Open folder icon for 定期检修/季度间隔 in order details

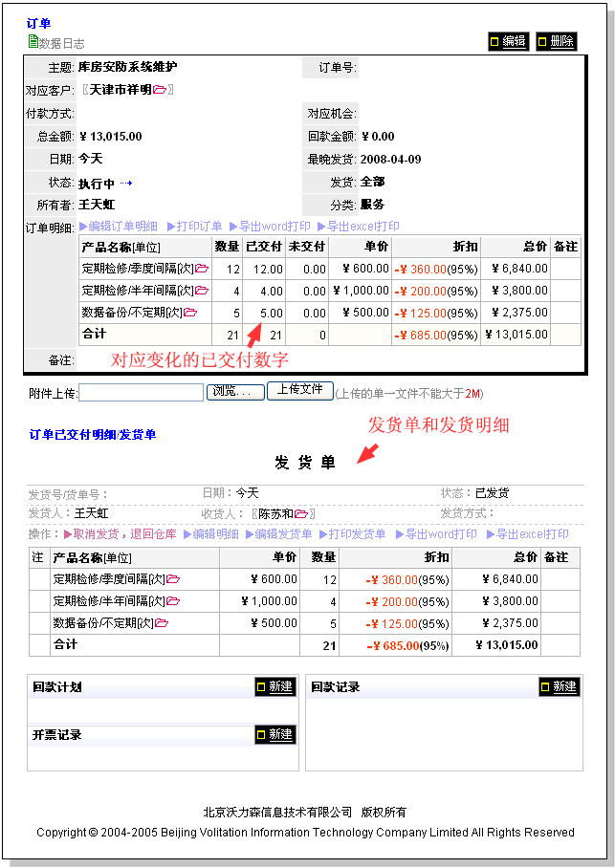coord(202,269)
